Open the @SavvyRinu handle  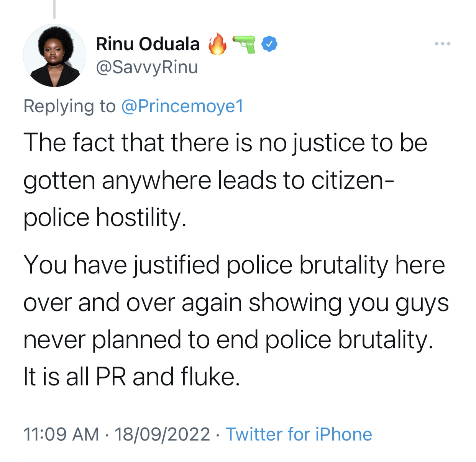(147, 67)
